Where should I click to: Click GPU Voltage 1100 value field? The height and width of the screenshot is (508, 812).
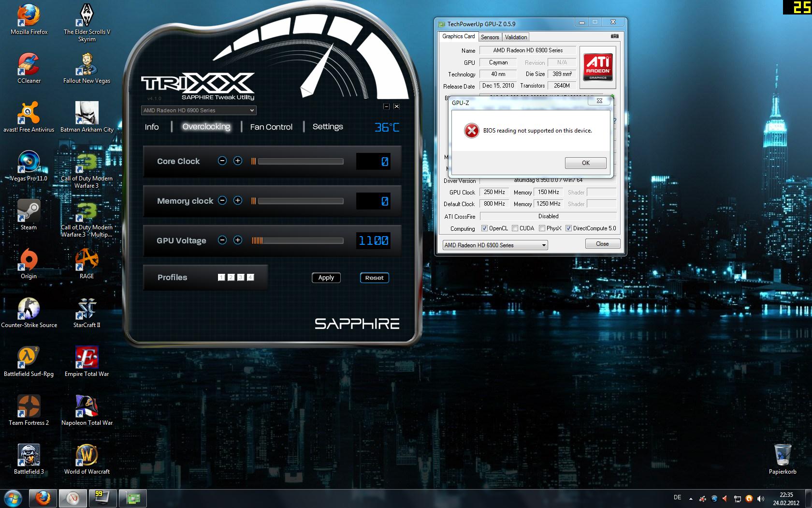click(373, 240)
